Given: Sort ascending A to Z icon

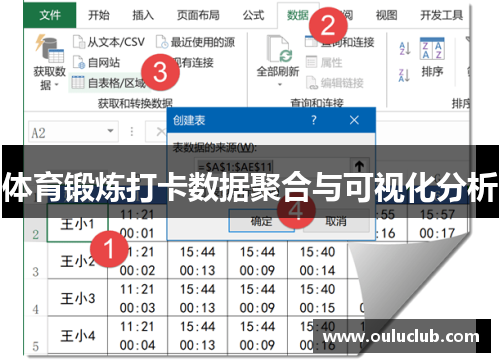Looking at the screenshot, I should (x=405, y=49).
